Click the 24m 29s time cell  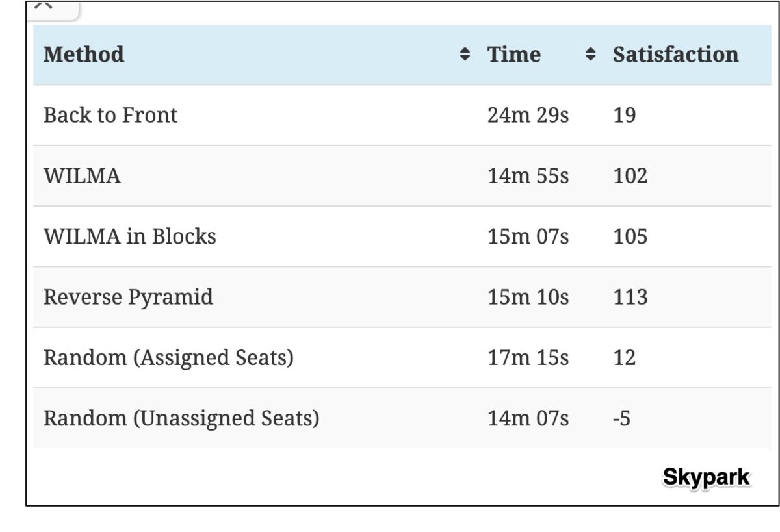(528, 116)
